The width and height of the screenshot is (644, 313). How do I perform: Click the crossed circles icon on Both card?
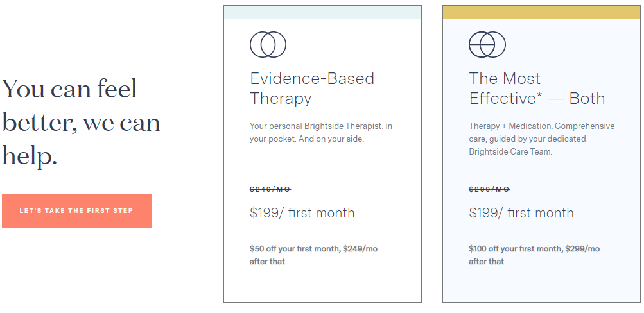coord(487,44)
